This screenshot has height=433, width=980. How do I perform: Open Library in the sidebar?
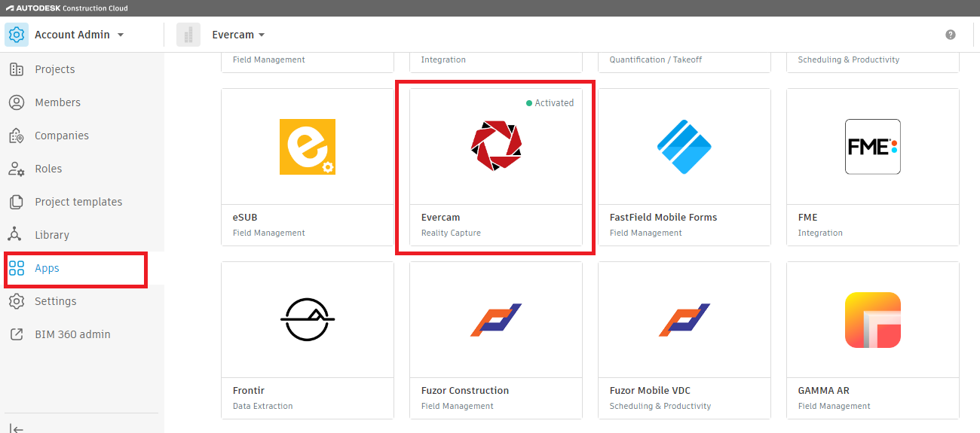click(52, 235)
